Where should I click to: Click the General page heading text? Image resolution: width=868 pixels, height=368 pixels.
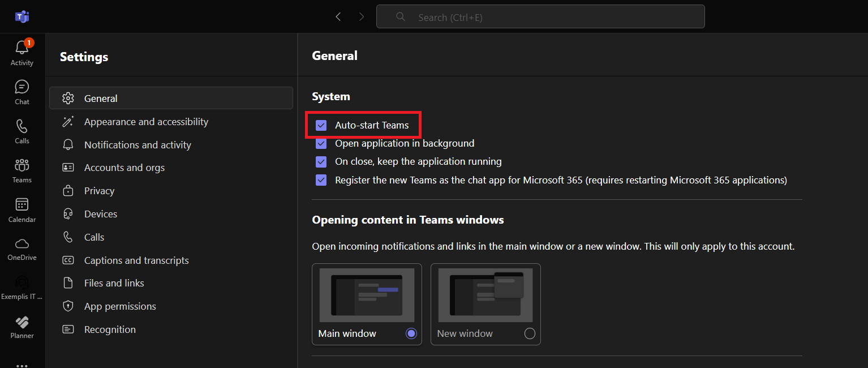click(x=334, y=55)
